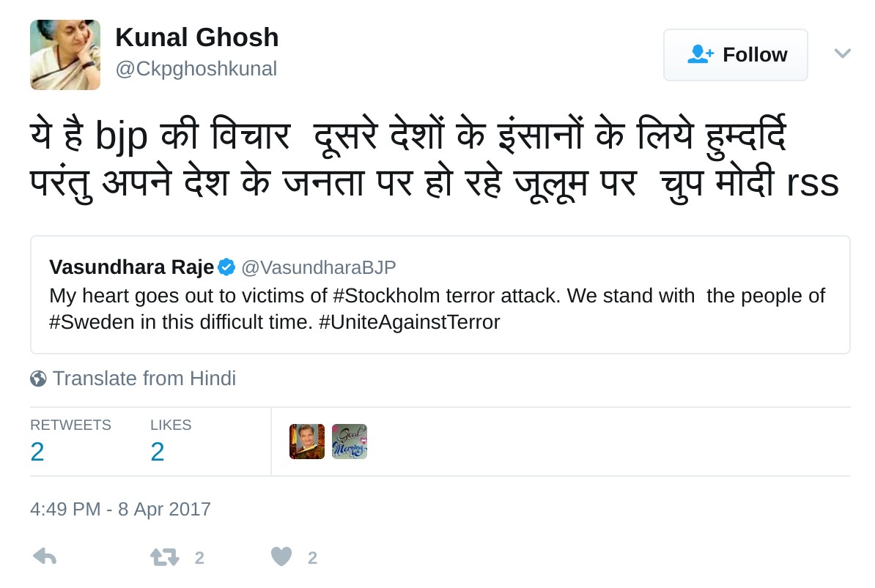
Task: Open Kunal Ghosh's profile picture
Action: pos(65,55)
